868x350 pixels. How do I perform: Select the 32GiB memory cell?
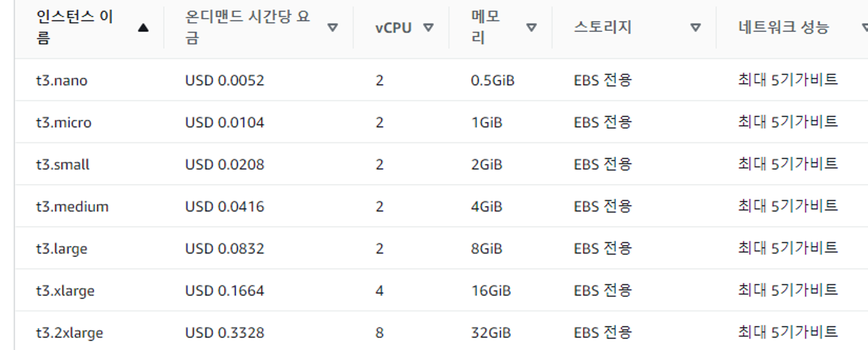[491, 333]
